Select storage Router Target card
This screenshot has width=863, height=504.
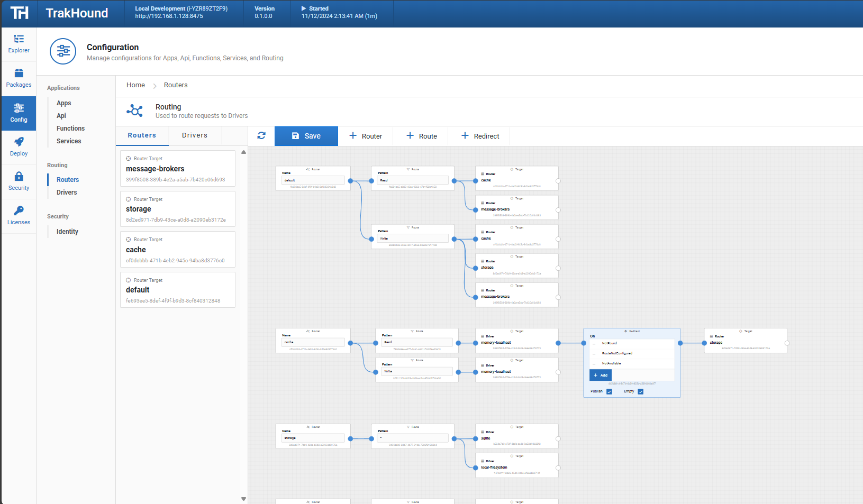point(178,209)
